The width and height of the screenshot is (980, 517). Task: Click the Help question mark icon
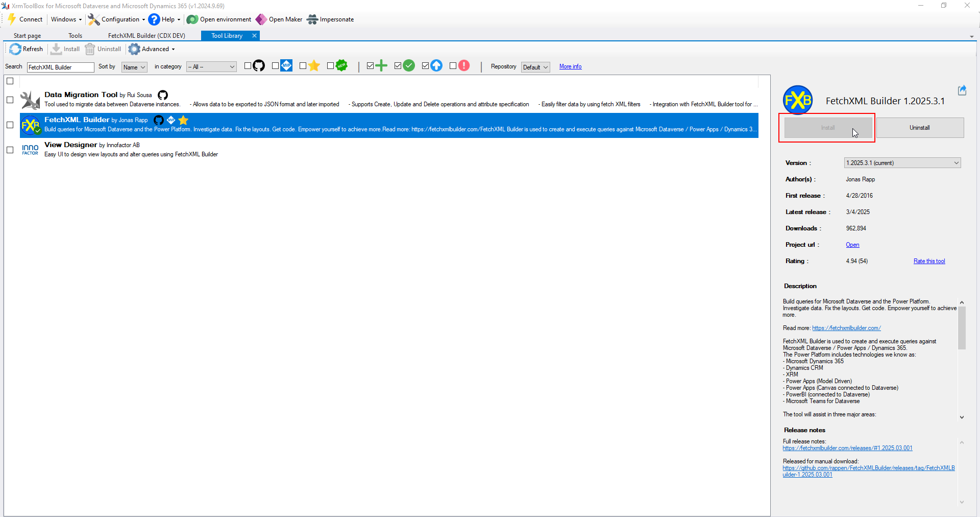point(154,19)
